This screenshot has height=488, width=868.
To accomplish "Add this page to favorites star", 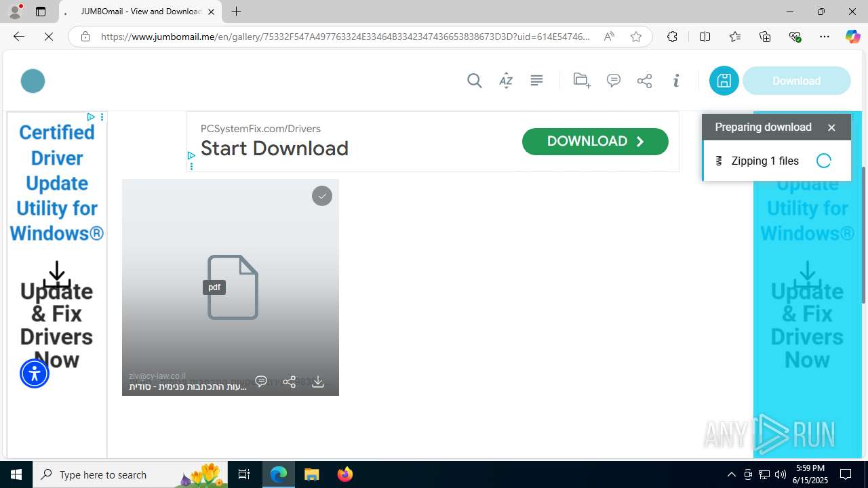I will [x=636, y=37].
